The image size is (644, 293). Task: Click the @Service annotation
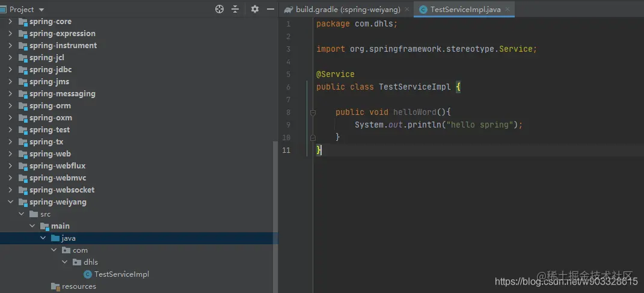pyautogui.click(x=335, y=75)
